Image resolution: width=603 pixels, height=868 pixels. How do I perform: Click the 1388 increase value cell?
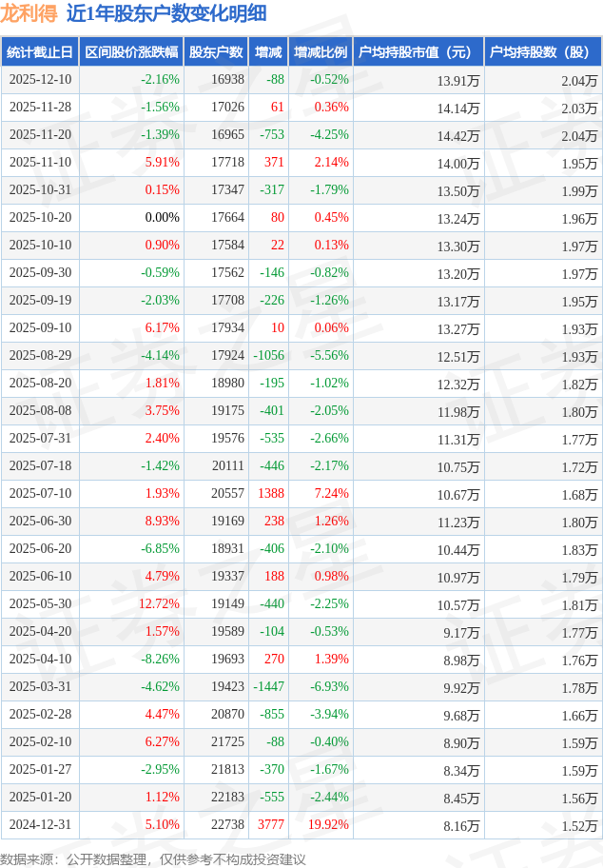click(270, 494)
